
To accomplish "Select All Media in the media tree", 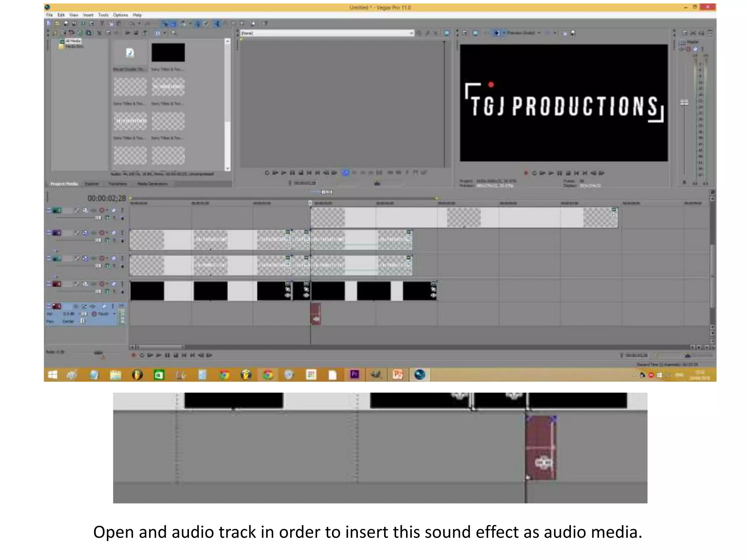I will tap(73, 41).
